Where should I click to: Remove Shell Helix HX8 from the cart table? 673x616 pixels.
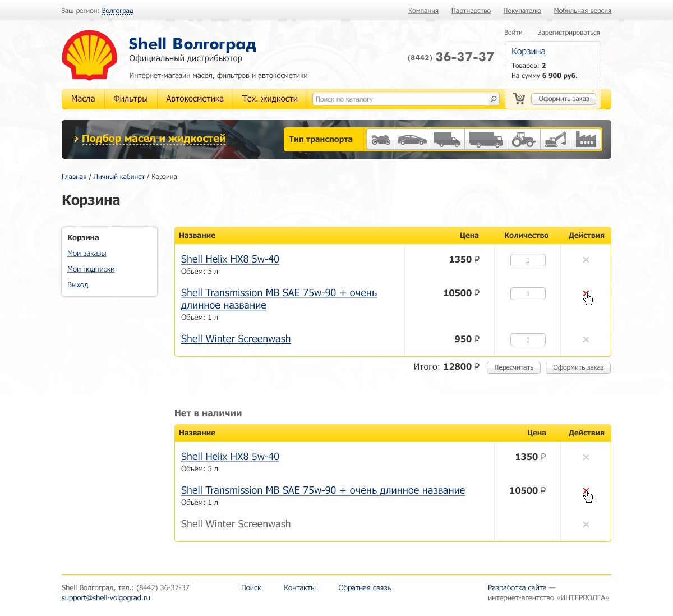tap(586, 260)
